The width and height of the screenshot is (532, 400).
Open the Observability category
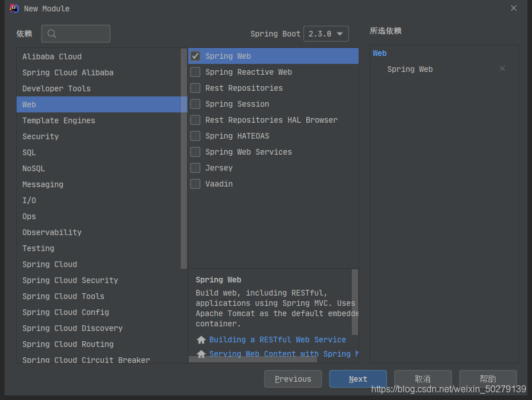coord(99,232)
